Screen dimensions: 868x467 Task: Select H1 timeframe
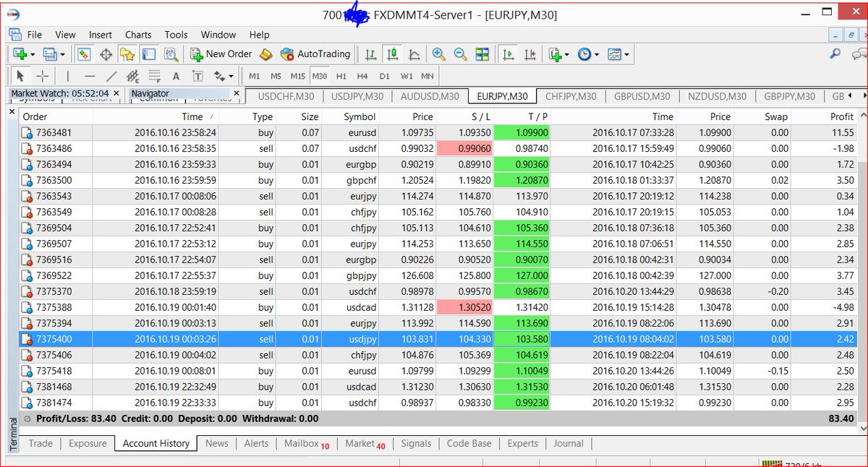tap(341, 76)
